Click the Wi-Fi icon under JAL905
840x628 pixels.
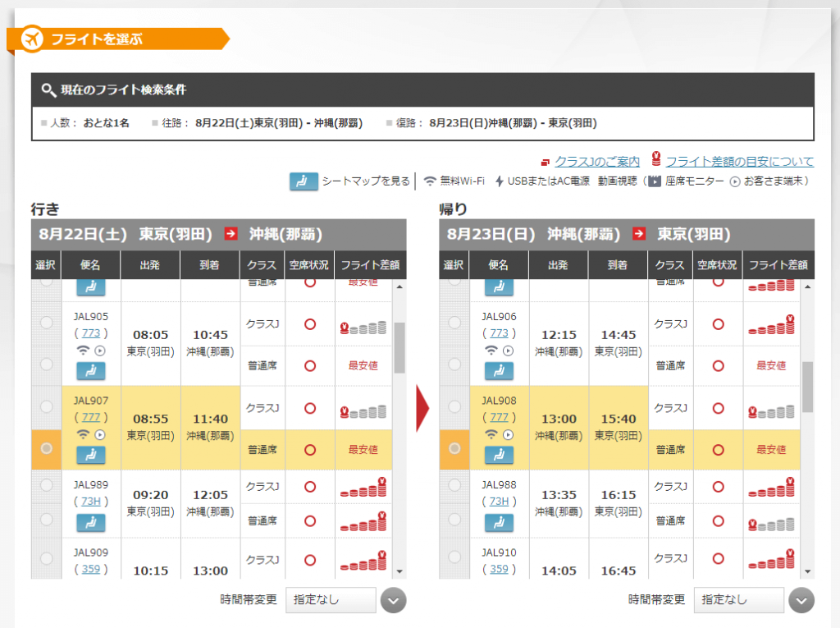(83, 351)
